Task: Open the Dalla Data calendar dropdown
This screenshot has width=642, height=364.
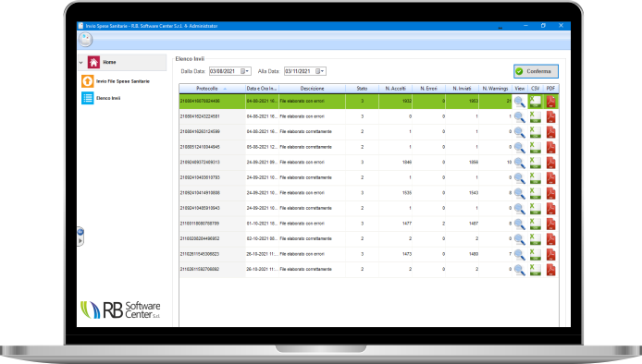Action: [245, 71]
